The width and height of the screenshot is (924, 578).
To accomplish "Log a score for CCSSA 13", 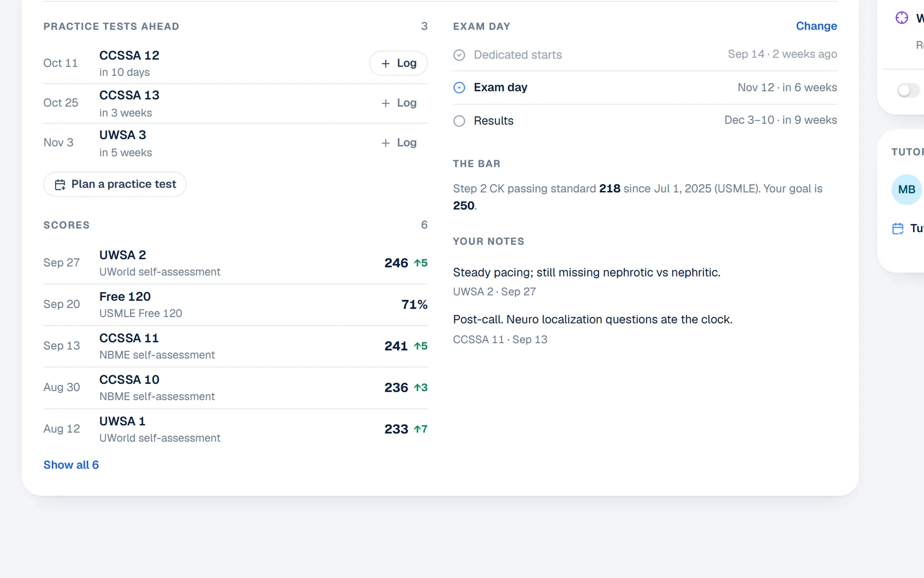I will coord(398,103).
